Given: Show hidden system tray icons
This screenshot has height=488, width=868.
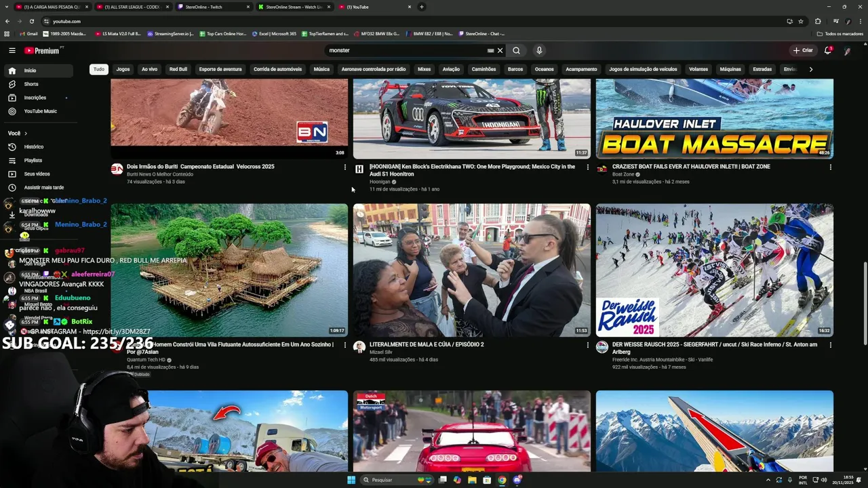Looking at the screenshot, I should coord(768,480).
